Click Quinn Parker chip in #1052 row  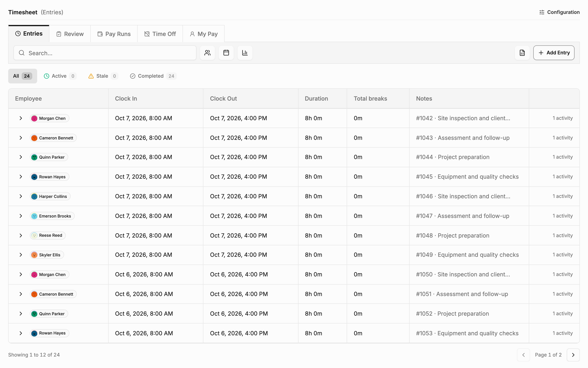tap(49, 314)
